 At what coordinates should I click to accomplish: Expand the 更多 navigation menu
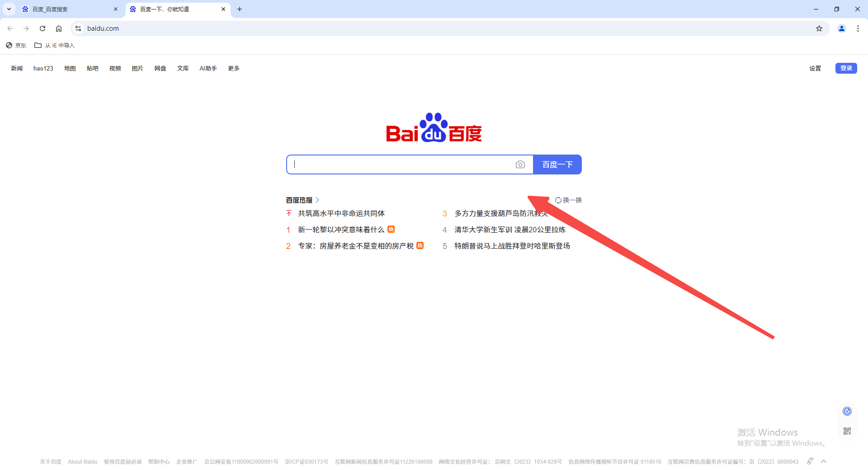point(233,68)
